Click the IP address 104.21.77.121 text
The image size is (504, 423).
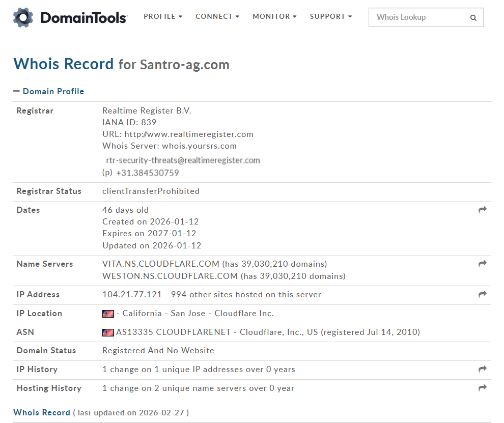point(132,295)
